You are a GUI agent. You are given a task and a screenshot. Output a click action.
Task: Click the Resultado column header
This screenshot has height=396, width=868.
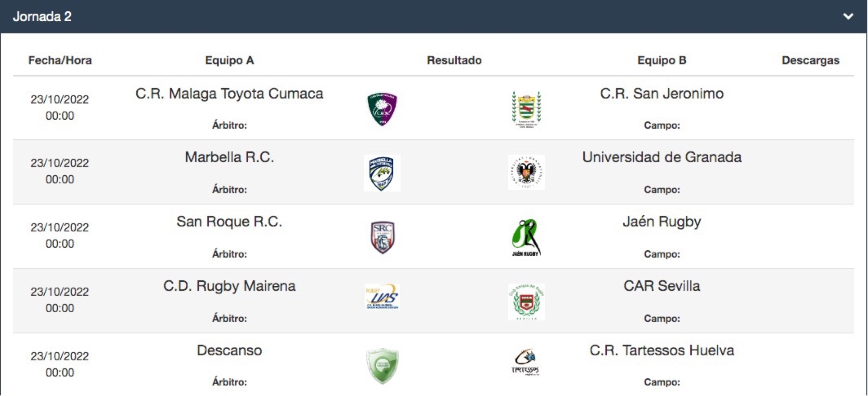click(x=454, y=60)
